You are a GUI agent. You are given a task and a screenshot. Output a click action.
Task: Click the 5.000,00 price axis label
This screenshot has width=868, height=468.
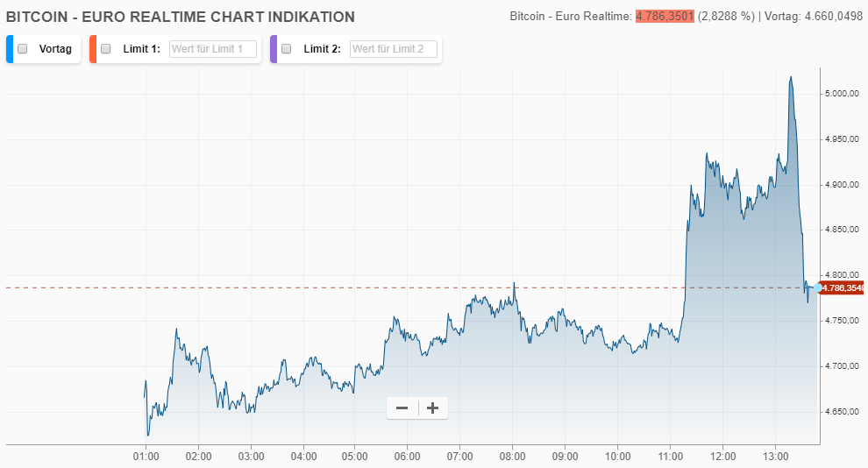pyautogui.click(x=841, y=94)
